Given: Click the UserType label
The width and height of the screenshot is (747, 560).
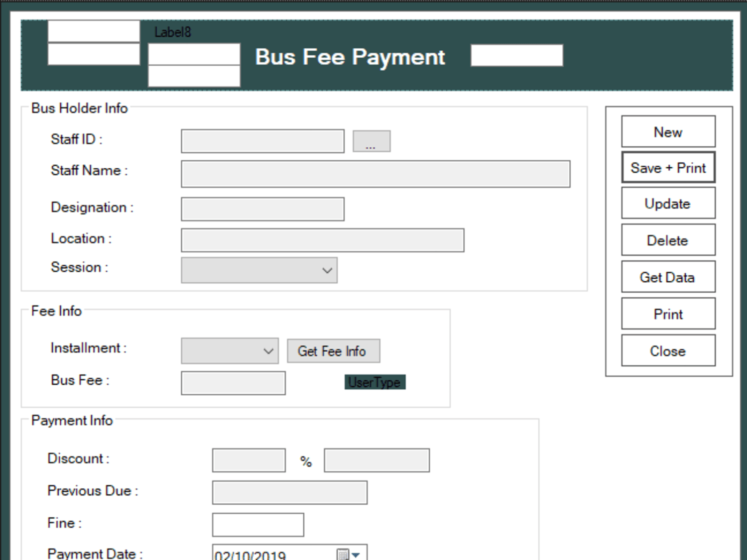Looking at the screenshot, I should [375, 382].
